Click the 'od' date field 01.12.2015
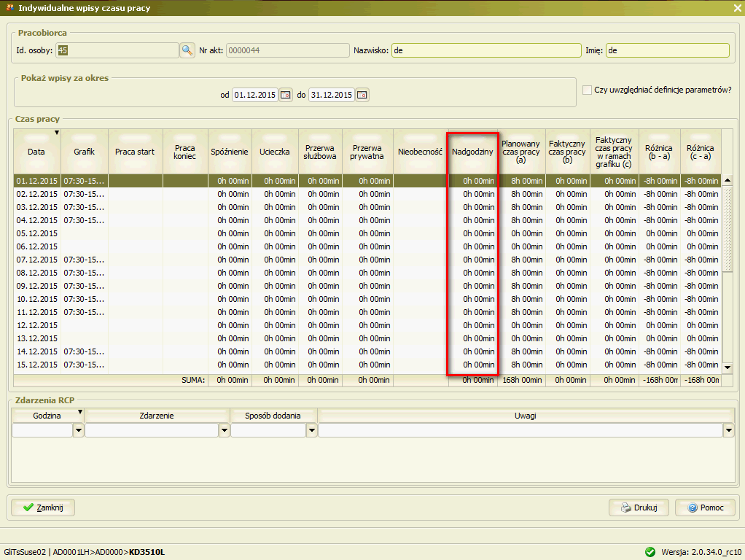This screenshot has width=745, height=560. [255, 95]
